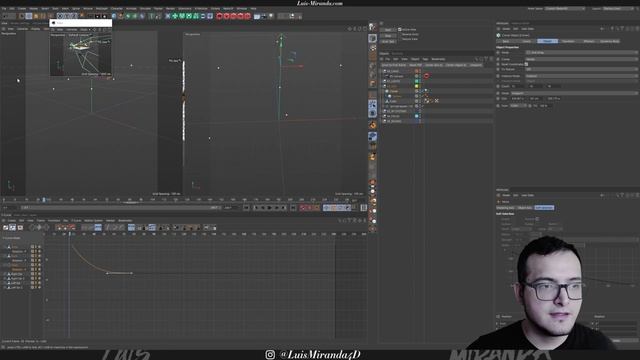Click the yellow layer color swatch in Object Manager
Viewport: 640px width, 360px height.
(417, 86)
